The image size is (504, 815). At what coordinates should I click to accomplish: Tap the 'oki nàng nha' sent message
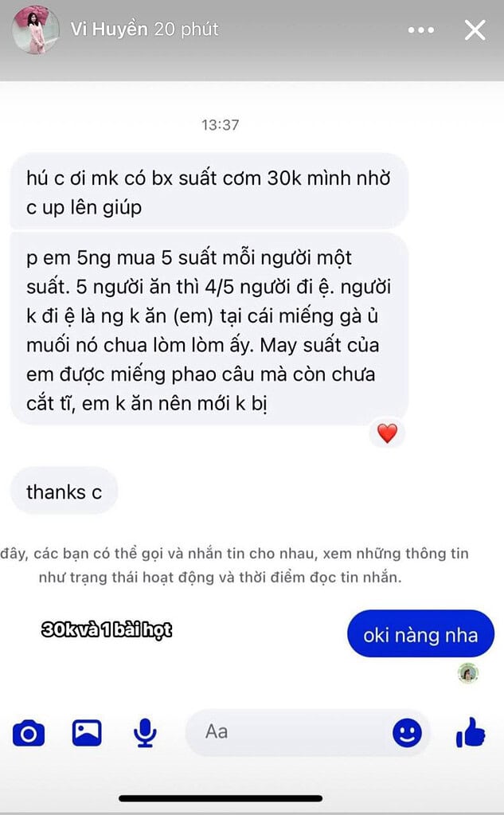click(420, 634)
